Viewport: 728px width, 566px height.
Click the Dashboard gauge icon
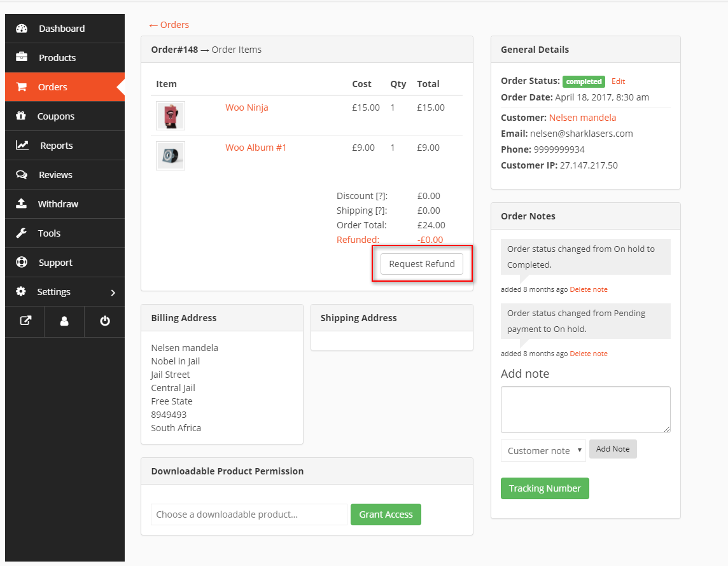click(22, 28)
